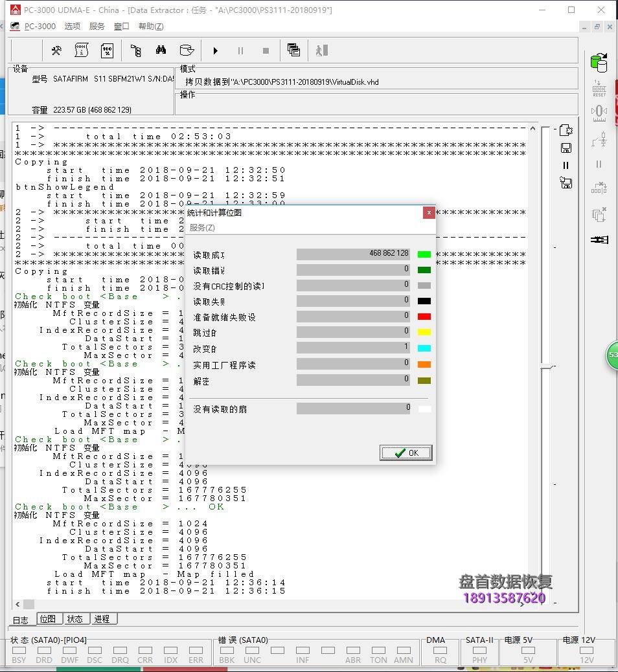Viewport: 618px width, 672px height.
Task: Click the tools (hammer and wrench) toolbar icon
Action: pos(56,50)
